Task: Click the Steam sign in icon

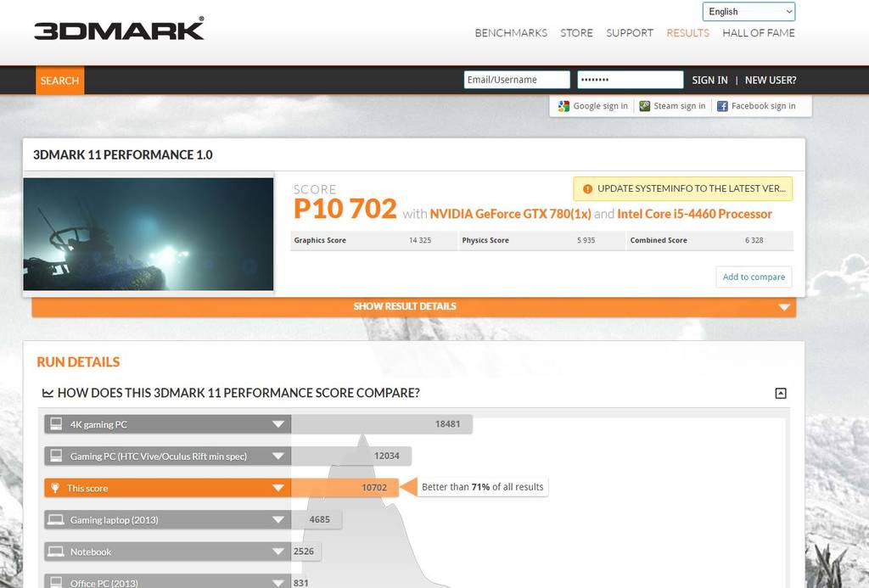Action: [x=645, y=106]
